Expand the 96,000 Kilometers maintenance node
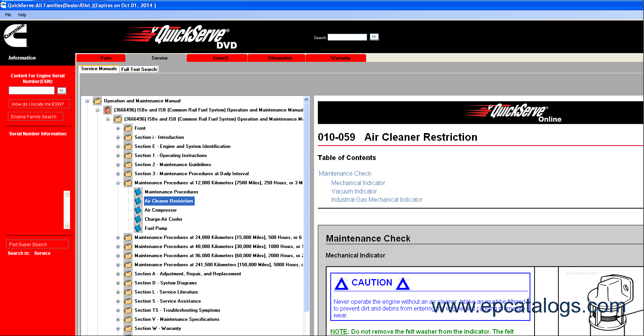 tap(118, 256)
